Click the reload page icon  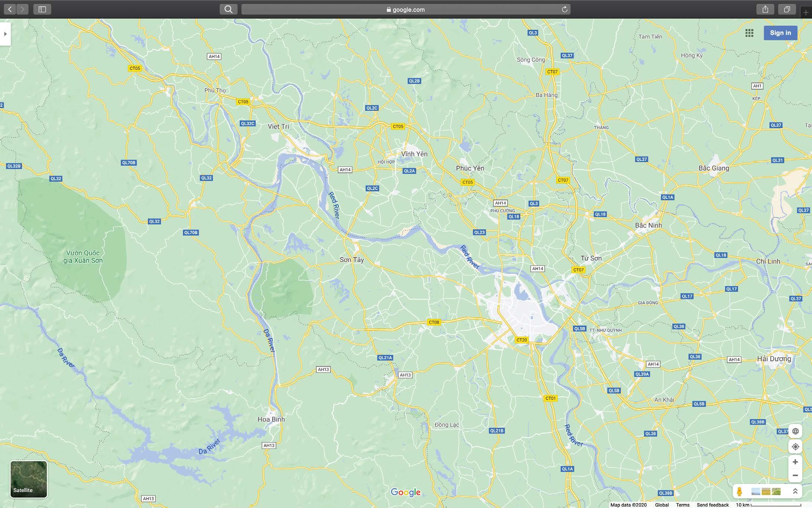click(x=564, y=9)
